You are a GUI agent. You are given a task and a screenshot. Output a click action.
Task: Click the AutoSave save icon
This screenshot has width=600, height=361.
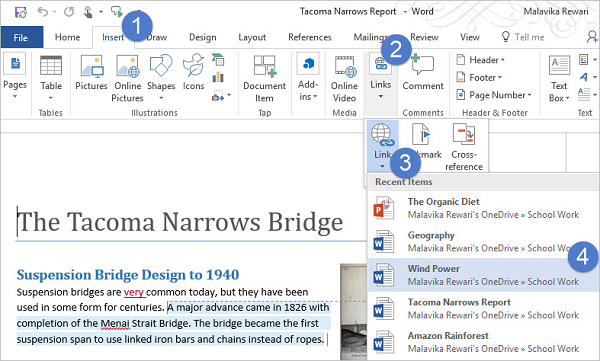coord(21,12)
